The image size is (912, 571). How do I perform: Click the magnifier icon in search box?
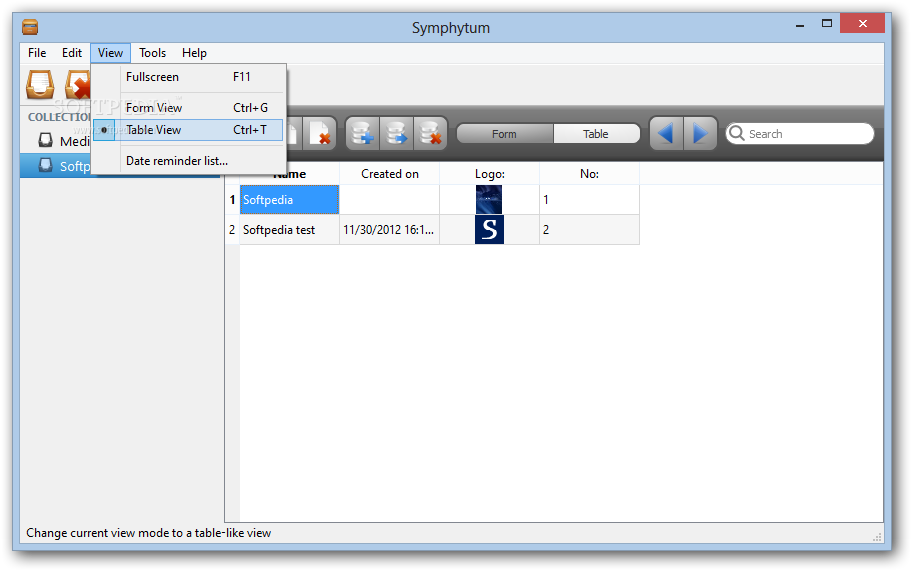pyautogui.click(x=736, y=133)
